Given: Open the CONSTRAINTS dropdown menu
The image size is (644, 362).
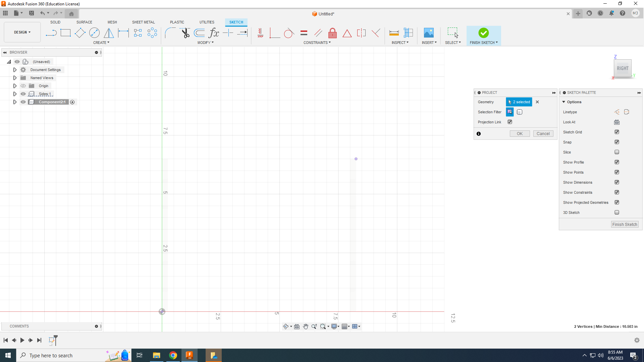Looking at the screenshot, I should [x=317, y=43].
